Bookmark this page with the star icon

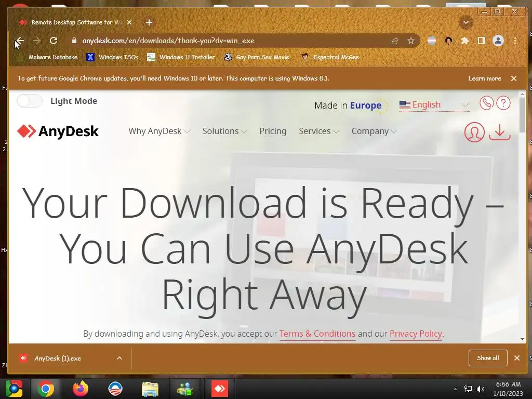[411, 41]
